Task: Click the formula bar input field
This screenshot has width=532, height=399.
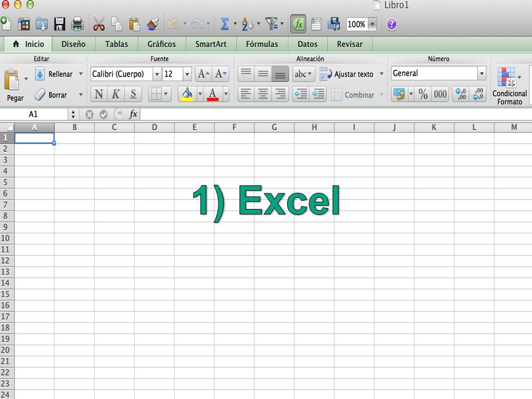Action: 336,114
